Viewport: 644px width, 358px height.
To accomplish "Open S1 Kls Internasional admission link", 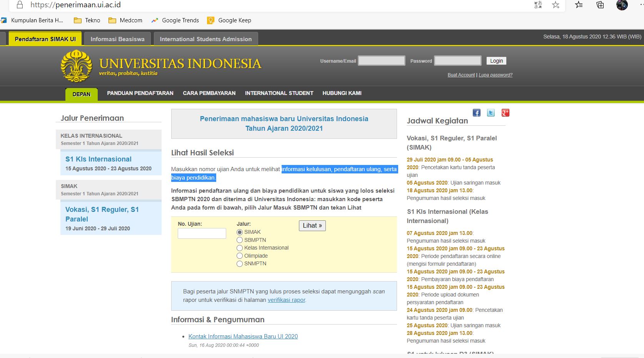I will 98,159.
